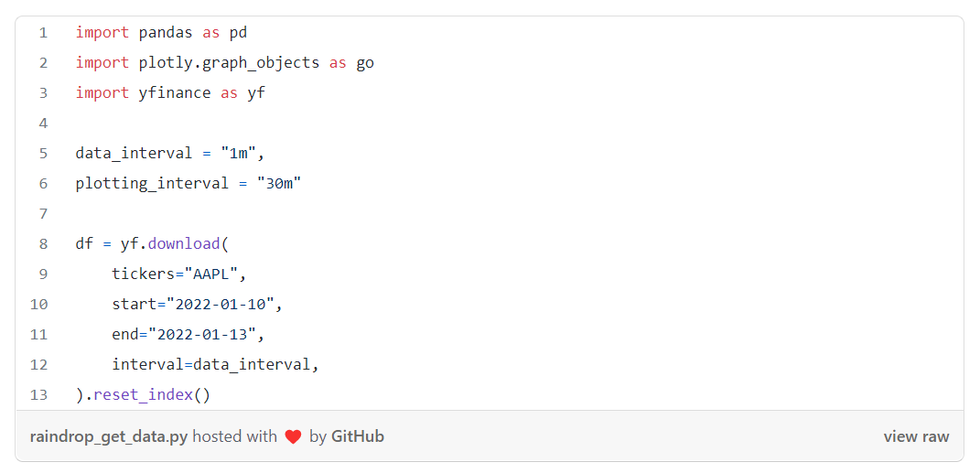Open the raindrop_get_data.py file link

tap(108, 436)
